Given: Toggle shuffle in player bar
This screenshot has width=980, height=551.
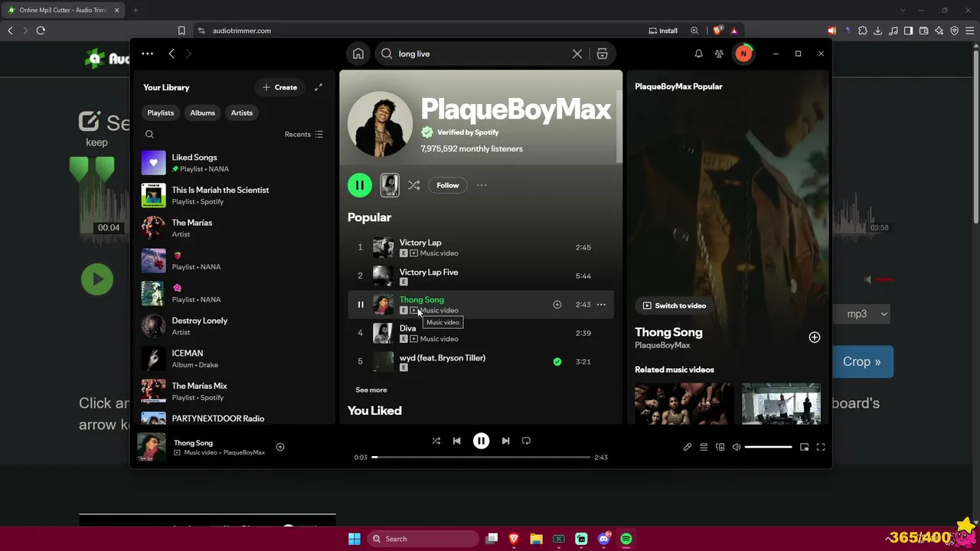Looking at the screenshot, I should pos(436,441).
